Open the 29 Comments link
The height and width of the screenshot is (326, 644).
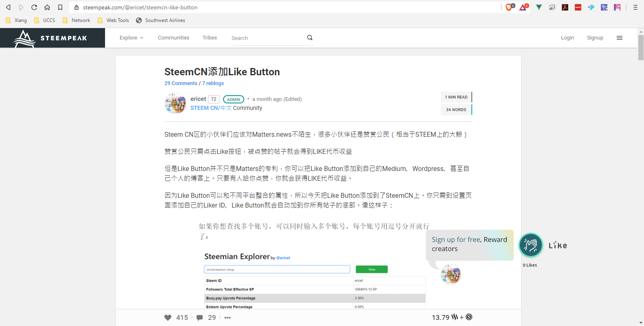coord(181,83)
